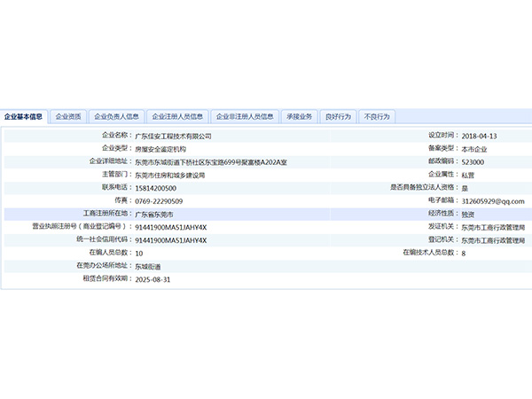The height and width of the screenshot is (399, 532).
Task: Click company name 广东佳安工程技术有限公司
Action: tap(174, 137)
